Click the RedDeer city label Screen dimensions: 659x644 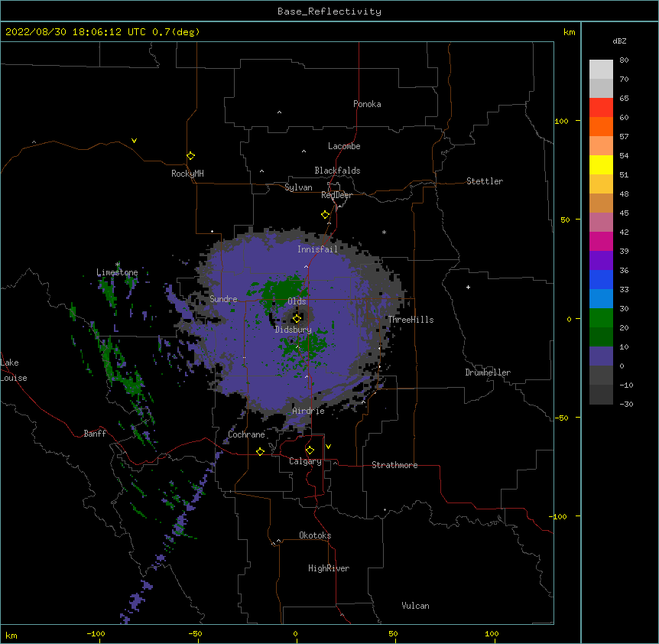coord(336,195)
